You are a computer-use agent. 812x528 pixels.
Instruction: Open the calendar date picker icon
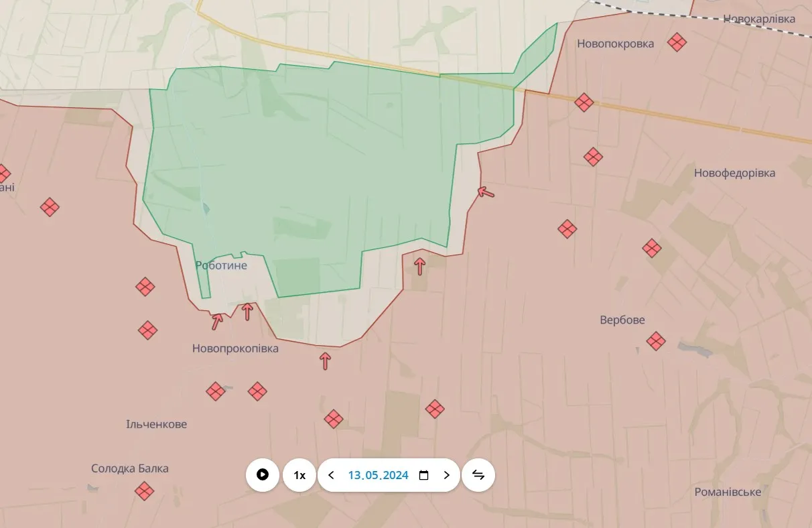coord(423,475)
